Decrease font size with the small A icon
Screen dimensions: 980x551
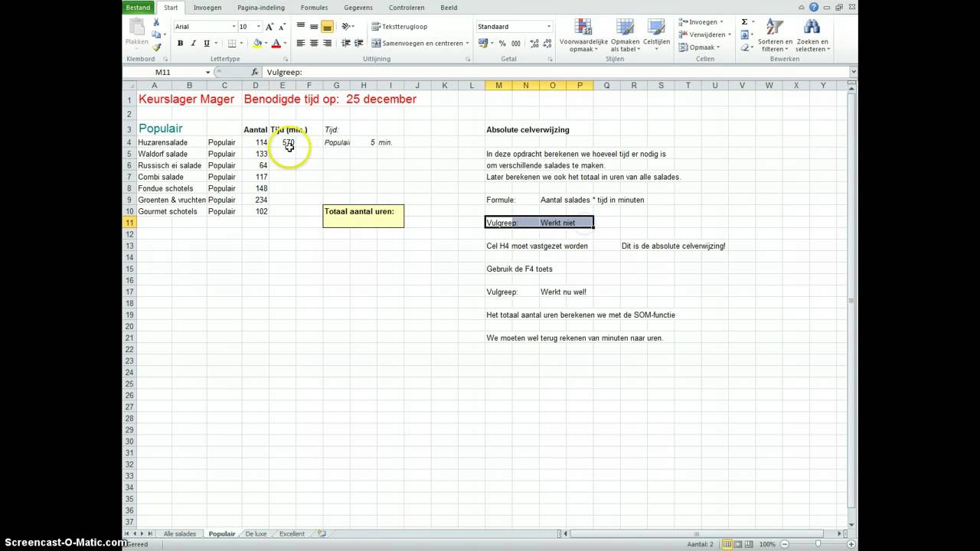pos(282,27)
